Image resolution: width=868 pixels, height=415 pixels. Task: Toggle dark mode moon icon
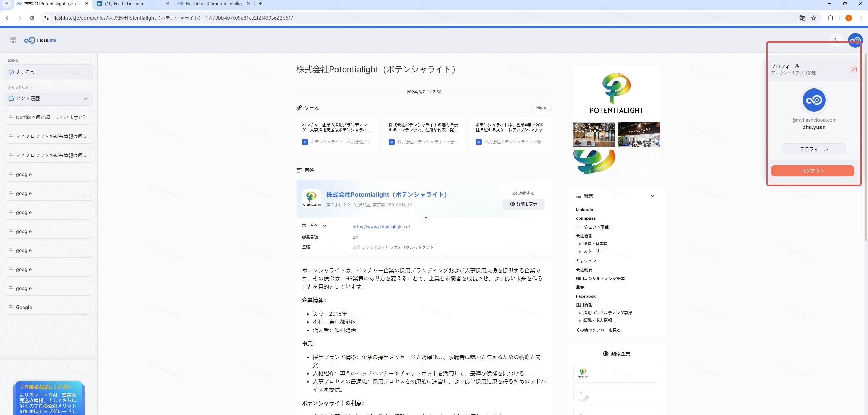(836, 40)
